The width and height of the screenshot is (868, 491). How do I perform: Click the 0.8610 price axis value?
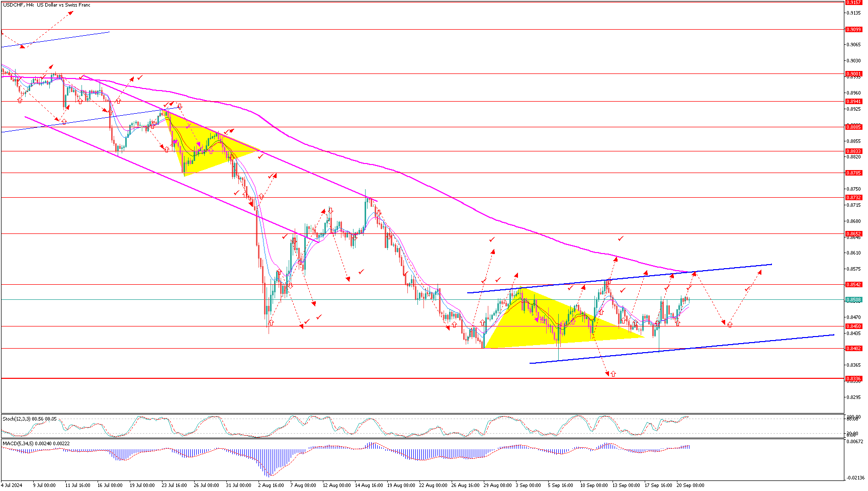[x=853, y=253]
